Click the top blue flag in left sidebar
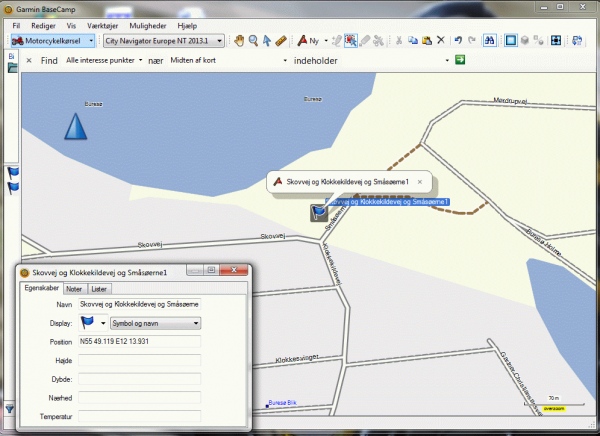The width and height of the screenshot is (600, 436). click(x=13, y=173)
